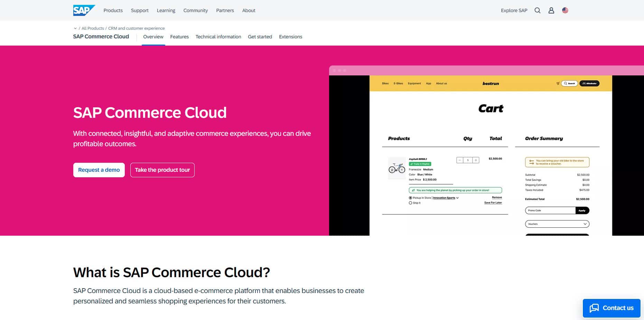This screenshot has height=320, width=644.
Task: Click Request a demo button
Action: click(99, 170)
